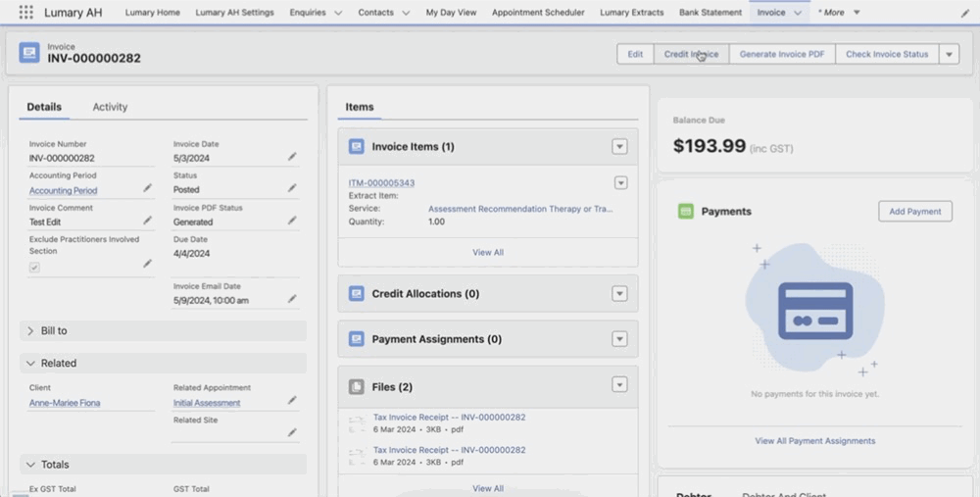980x497 pixels.
Task: Click the Files section icon
Action: (x=356, y=387)
